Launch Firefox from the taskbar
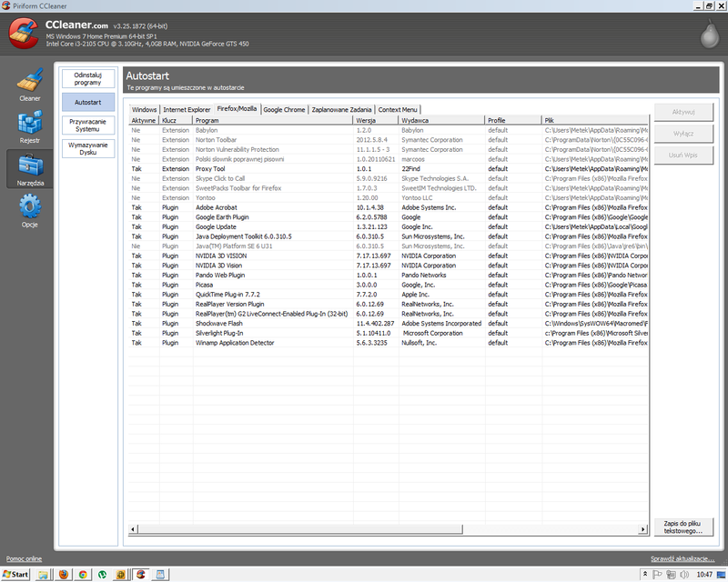The width and height of the screenshot is (728, 582). [63, 575]
